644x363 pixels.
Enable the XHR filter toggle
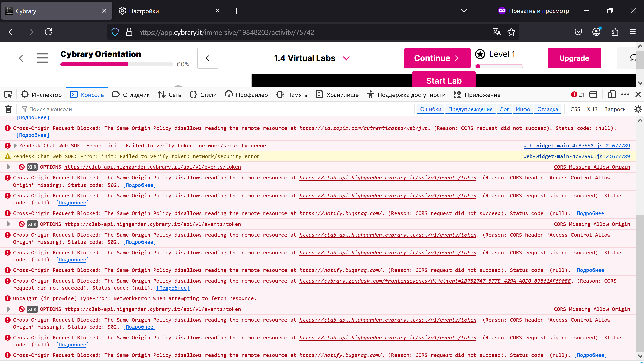tap(592, 109)
